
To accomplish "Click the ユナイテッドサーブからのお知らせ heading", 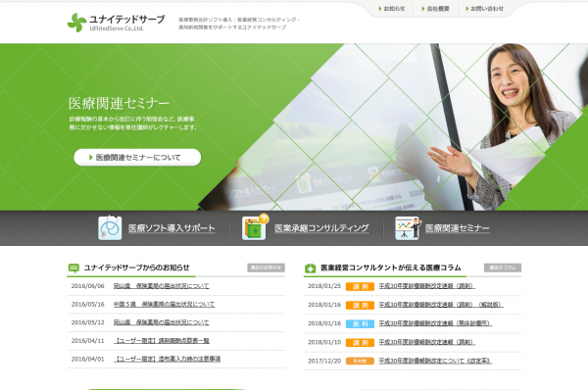I will pyautogui.click(x=137, y=268).
